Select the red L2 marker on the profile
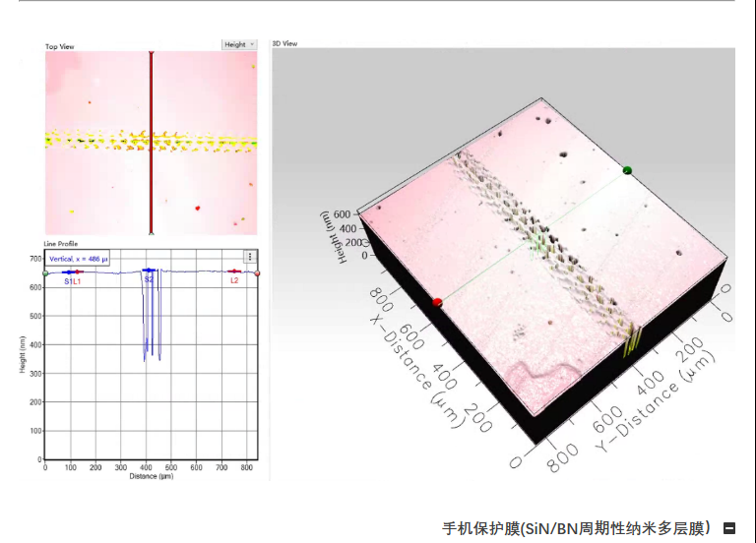 point(234,271)
